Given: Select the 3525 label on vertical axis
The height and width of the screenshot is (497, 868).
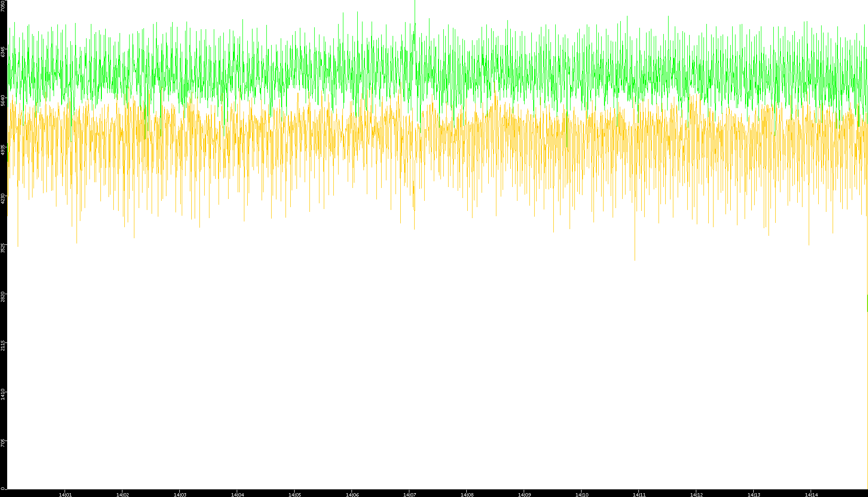Looking at the screenshot, I should tap(3, 248).
